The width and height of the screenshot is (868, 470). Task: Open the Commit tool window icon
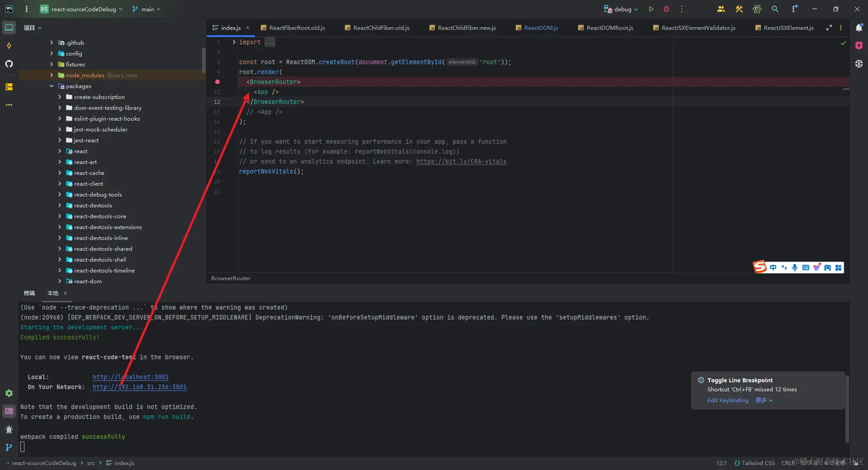(9, 46)
